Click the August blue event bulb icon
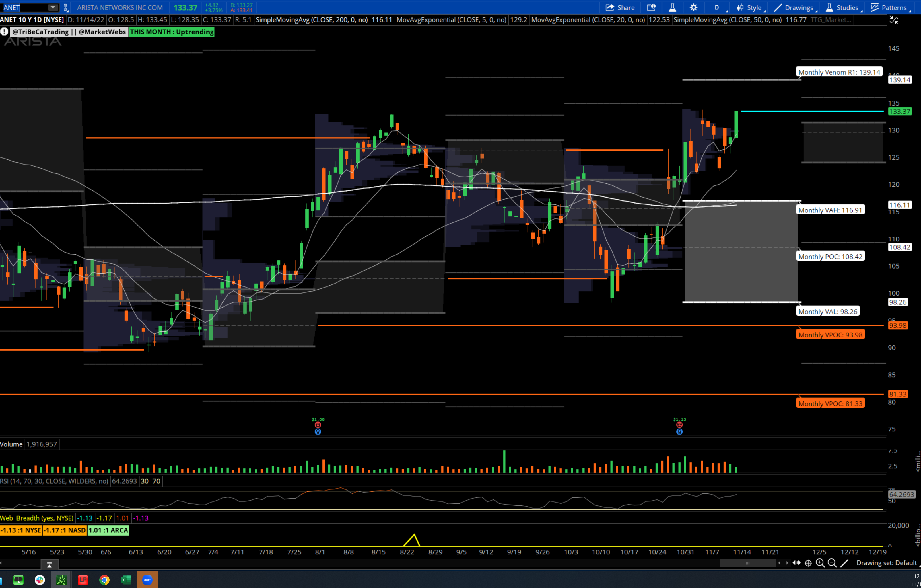Image resolution: width=921 pixels, height=588 pixels. (318, 432)
